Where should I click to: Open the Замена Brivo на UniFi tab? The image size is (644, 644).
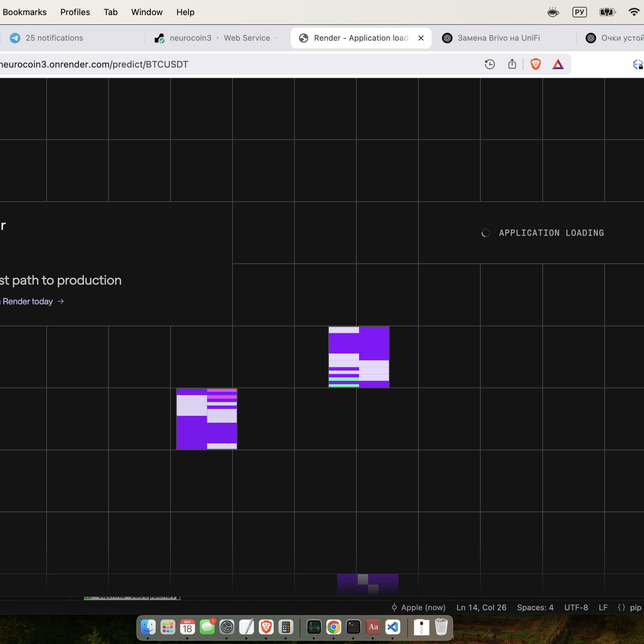click(x=498, y=38)
